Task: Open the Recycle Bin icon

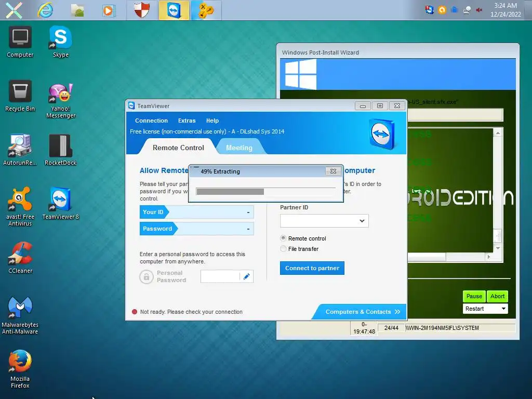Action: click(x=20, y=96)
